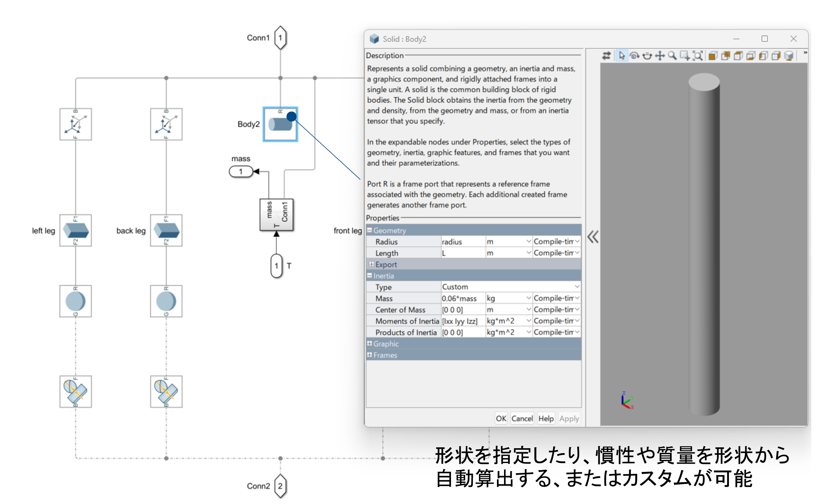Image resolution: width=819 pixels, height=504 pixels.
Task: Expand the Graphic section
Action: [x=370, y=343]
